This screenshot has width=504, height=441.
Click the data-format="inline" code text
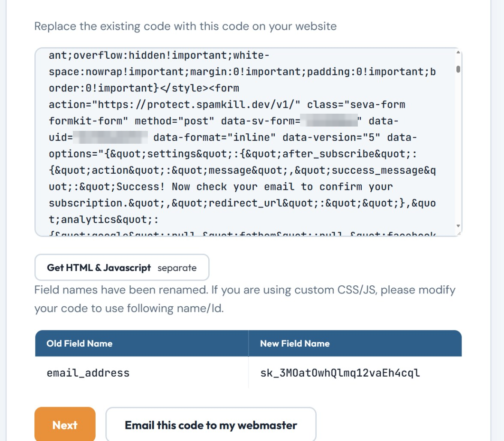214,137
